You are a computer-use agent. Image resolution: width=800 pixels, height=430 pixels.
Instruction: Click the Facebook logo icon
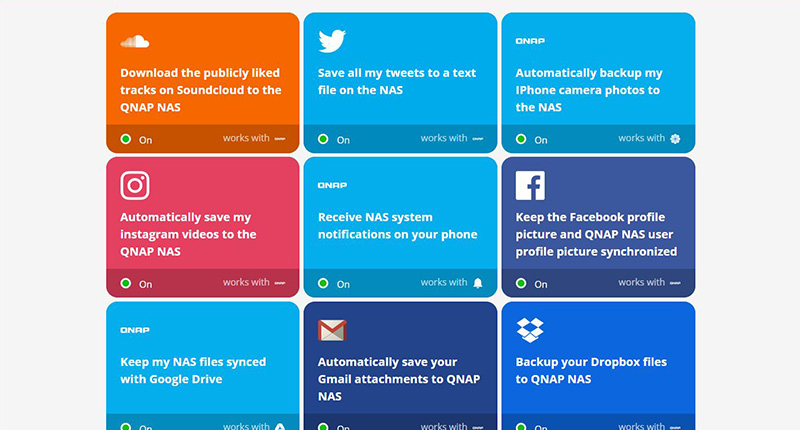[x=530, y=186]
